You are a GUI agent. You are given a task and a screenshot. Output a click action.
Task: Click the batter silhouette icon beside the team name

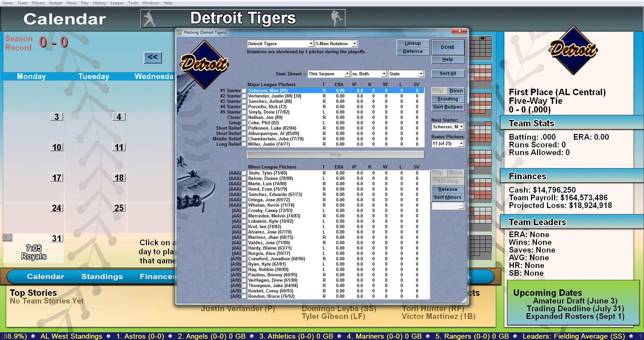click(x=150, y=18)
